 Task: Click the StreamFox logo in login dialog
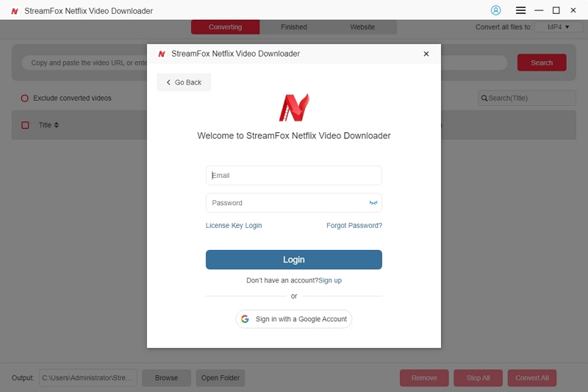click(x=294, y=107)
